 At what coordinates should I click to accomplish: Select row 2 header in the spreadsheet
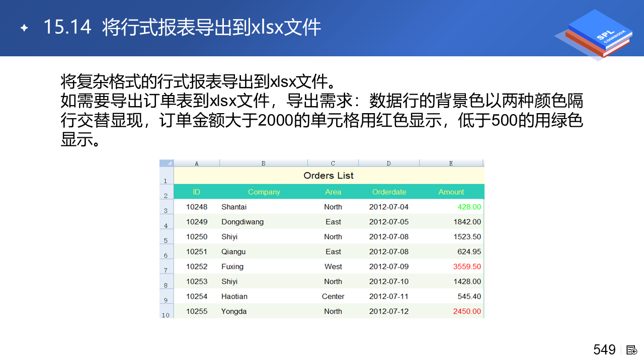tap(167, 192)
